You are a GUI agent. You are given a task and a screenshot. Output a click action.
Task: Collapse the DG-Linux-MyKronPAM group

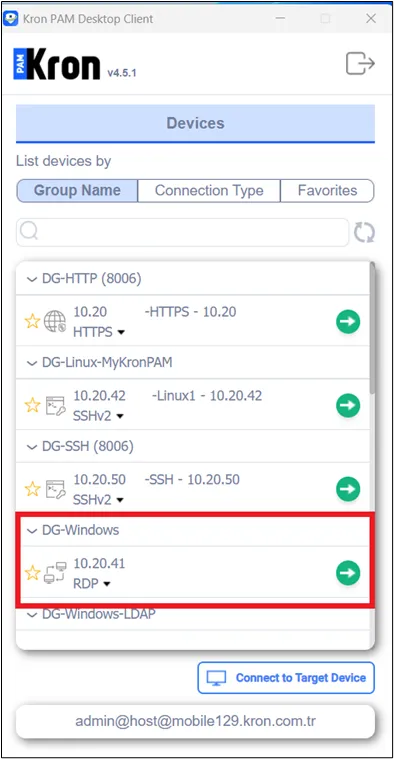tap(32, 363)
